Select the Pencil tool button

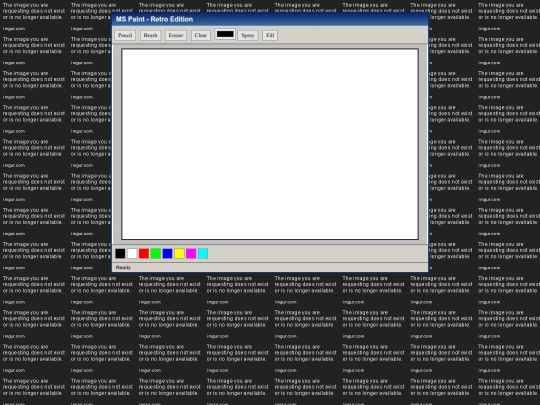(x=125, y=35)
